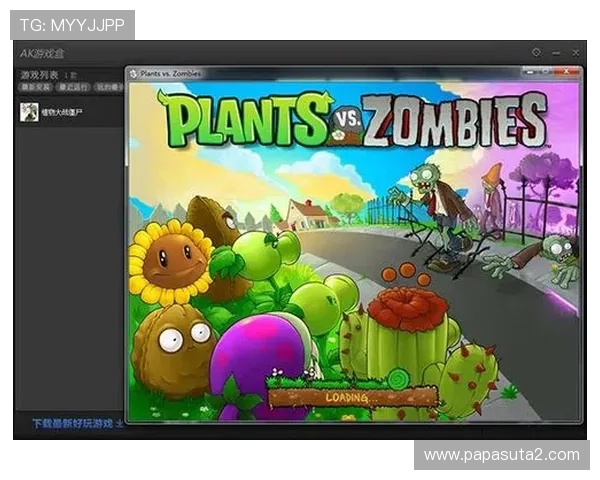Screen dimensions: 600x480
Task: Click the rolling green sod on loading bar
Action: 399,379
